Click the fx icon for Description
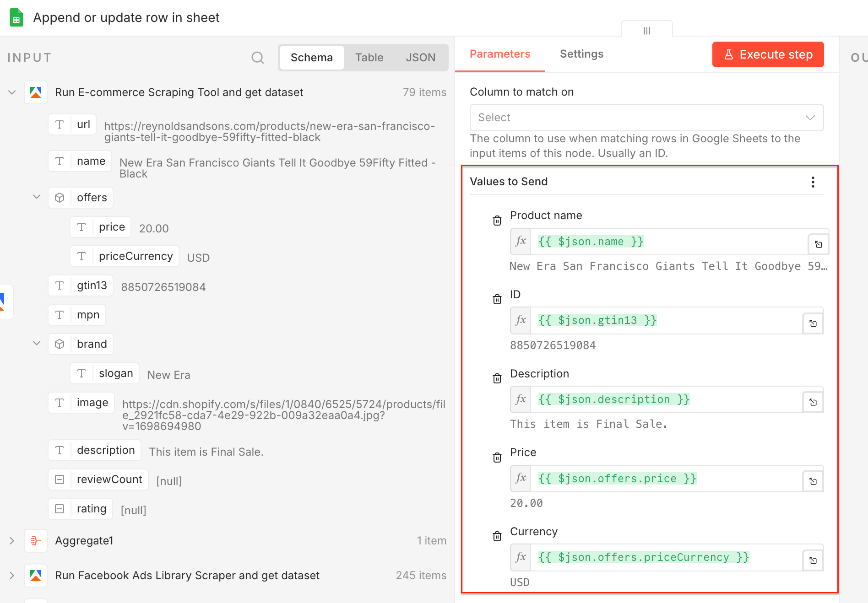Screen dimensions: 868x603 pos(521,399)
